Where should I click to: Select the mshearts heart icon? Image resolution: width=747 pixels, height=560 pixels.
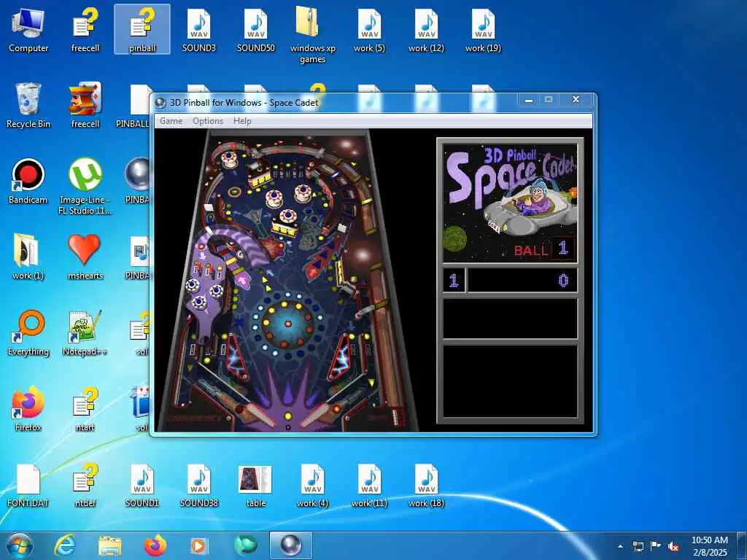pos(85,257)
